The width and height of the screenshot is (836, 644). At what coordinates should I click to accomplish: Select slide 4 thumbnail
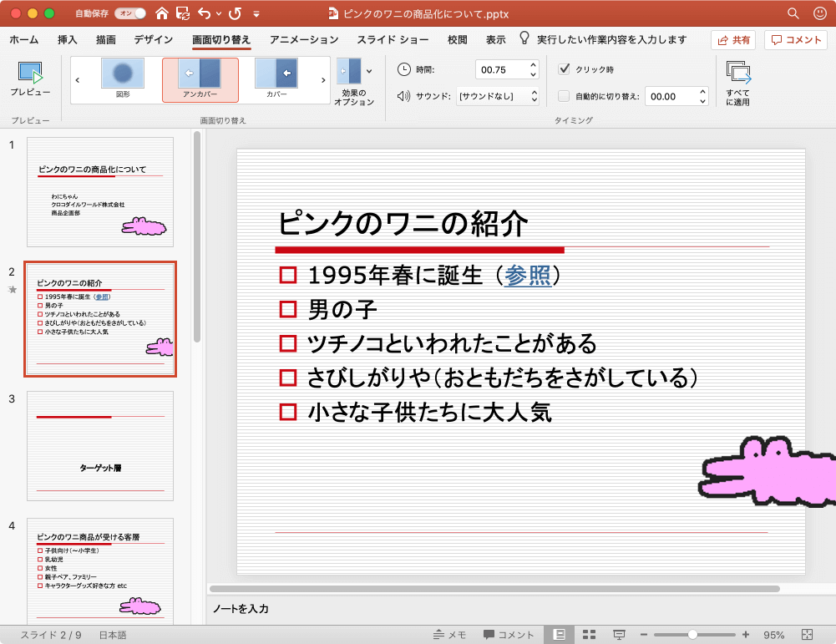tap(100, 570)
